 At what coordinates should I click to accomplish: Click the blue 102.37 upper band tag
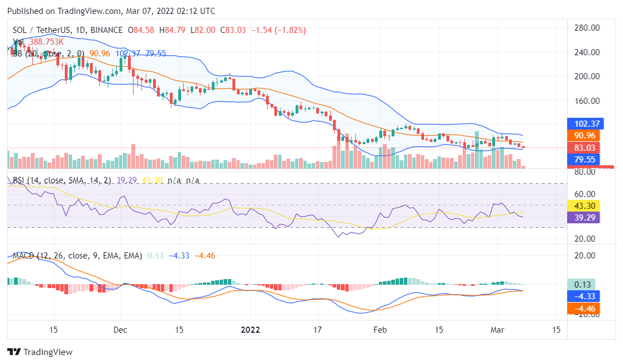click(x=582, y=124)
